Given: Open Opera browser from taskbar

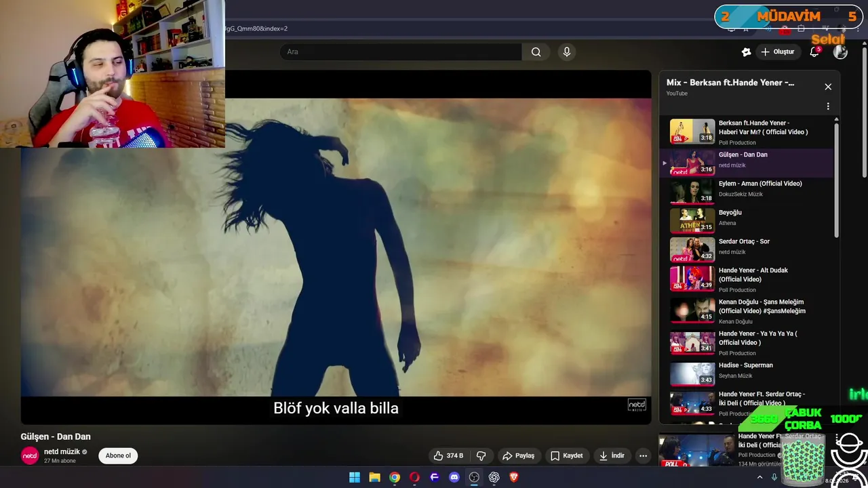Looking at the screenshot, I should coord(414,477).
